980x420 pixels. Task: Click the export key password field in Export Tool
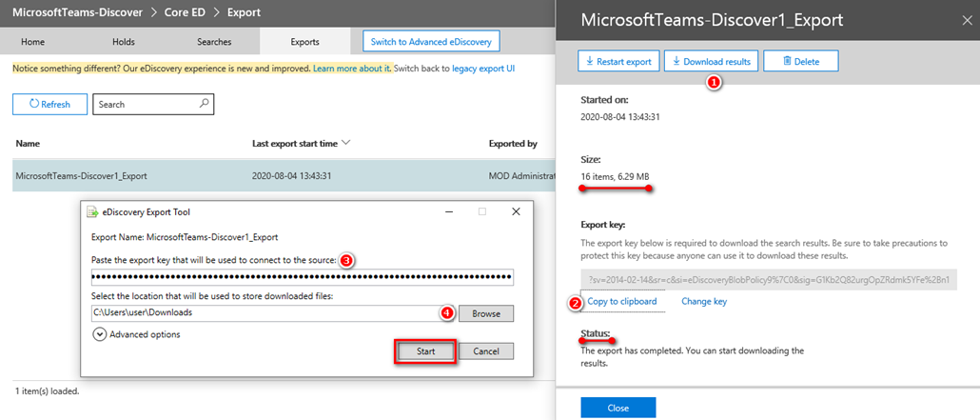(303, 276)
